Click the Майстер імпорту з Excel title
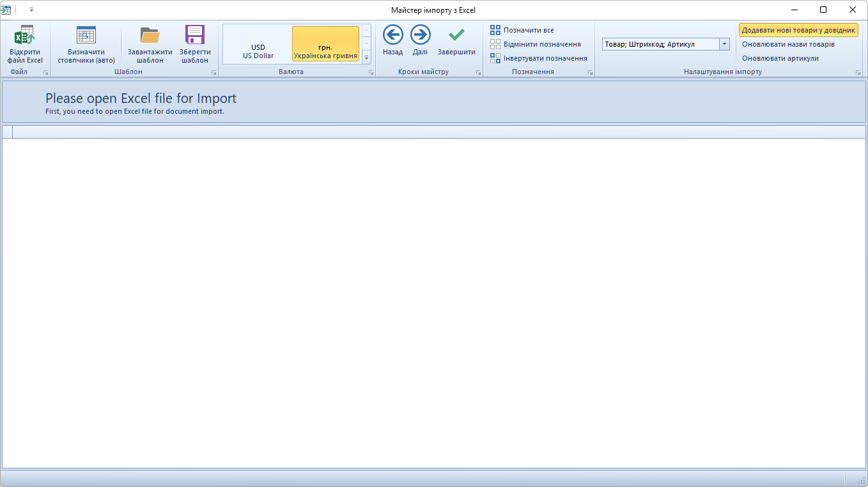This screenshot has height=487, width=868. pyautogui.click(x=433, y=10)
